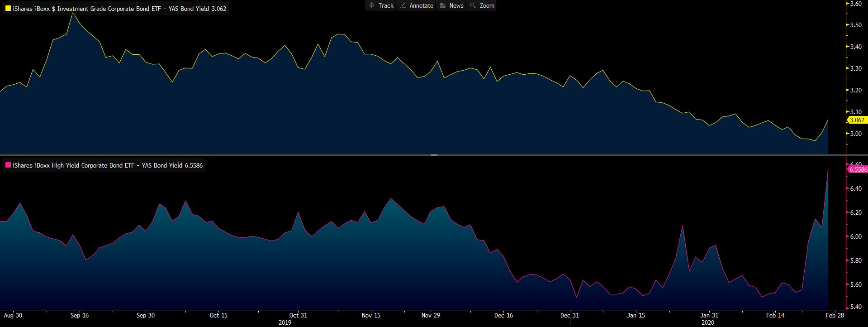The height and width of the screenshot is (327, 868).
Task: Activate the Zoom magnifier tool
Action: (x=482, y=5)
